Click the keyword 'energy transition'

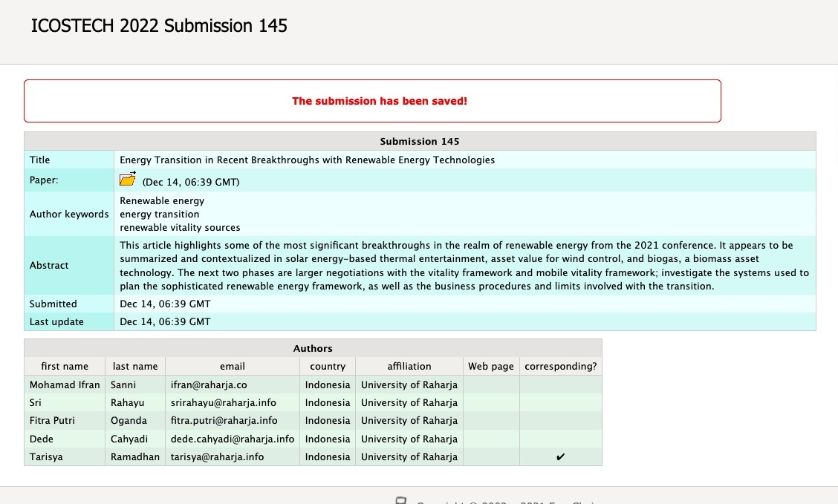[159, 214]
